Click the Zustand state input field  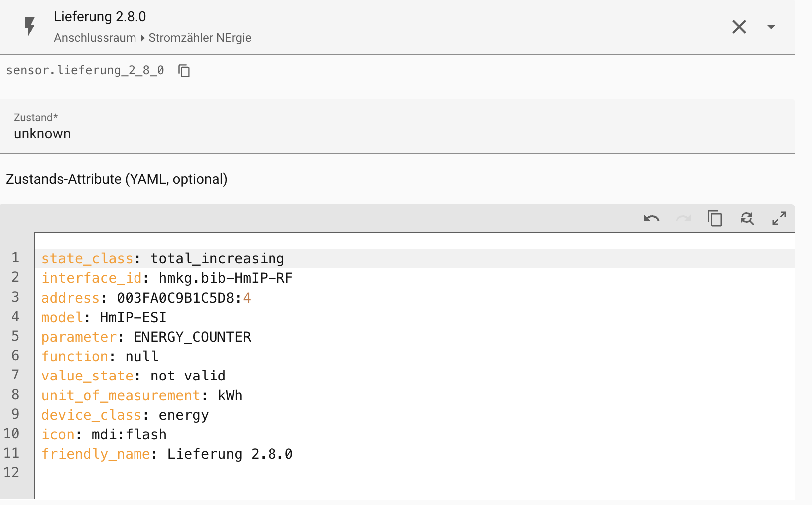click(x=398, y=133)
